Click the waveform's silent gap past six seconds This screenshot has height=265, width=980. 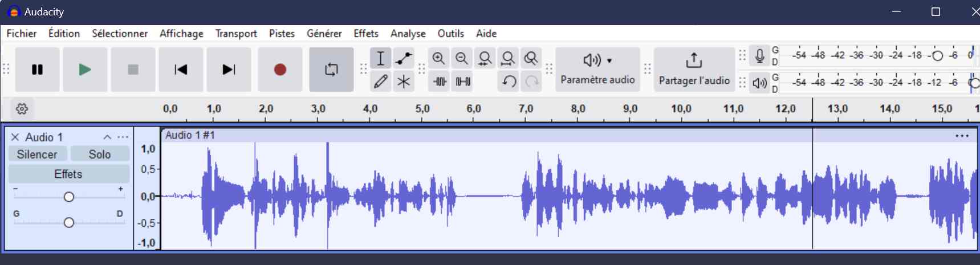[489, 196]
